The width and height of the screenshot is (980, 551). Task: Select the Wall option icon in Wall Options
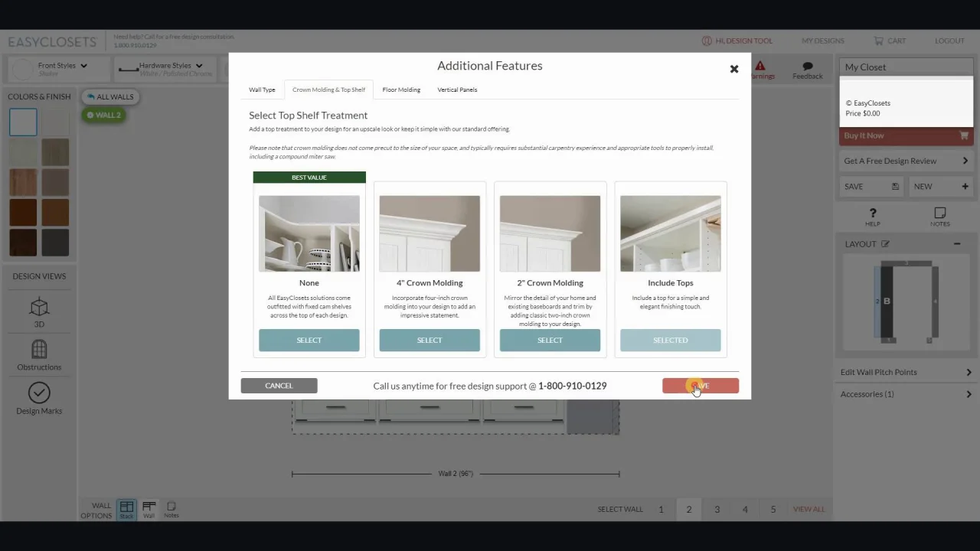click(x=149, y=510)
